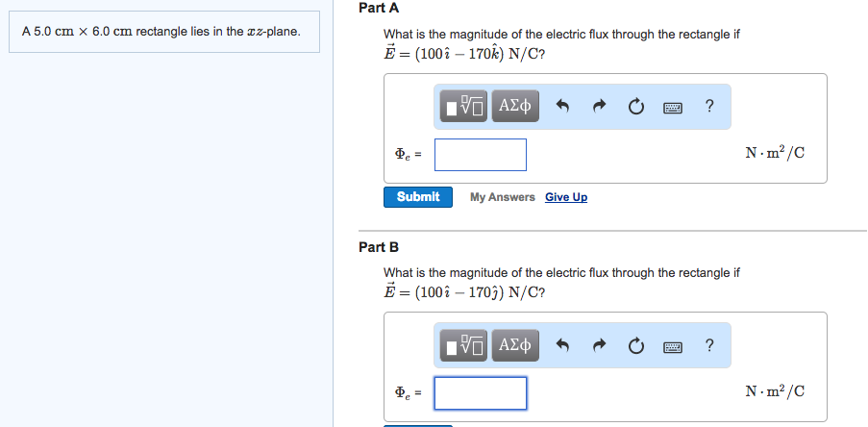Show Part B keyboard shortcuts icon
The width and height of the screenshot is (868, 427).
coord(673,346)
